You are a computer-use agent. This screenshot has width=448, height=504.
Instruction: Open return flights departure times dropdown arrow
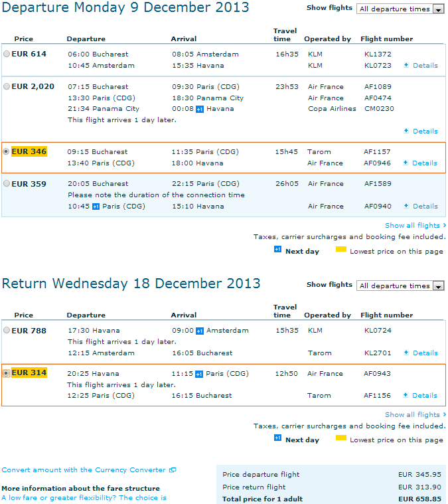point(438,286)
